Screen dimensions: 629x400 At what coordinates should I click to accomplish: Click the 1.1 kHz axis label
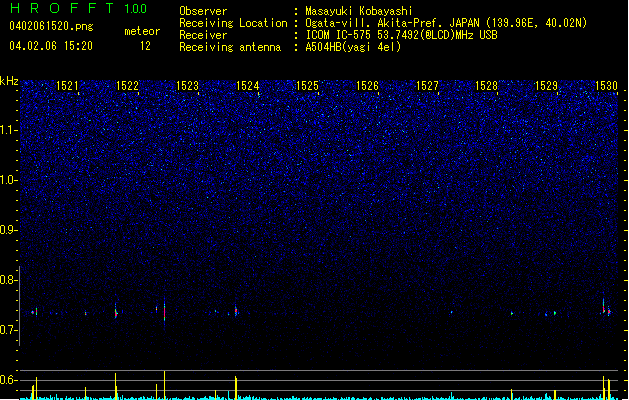(9, 130)
